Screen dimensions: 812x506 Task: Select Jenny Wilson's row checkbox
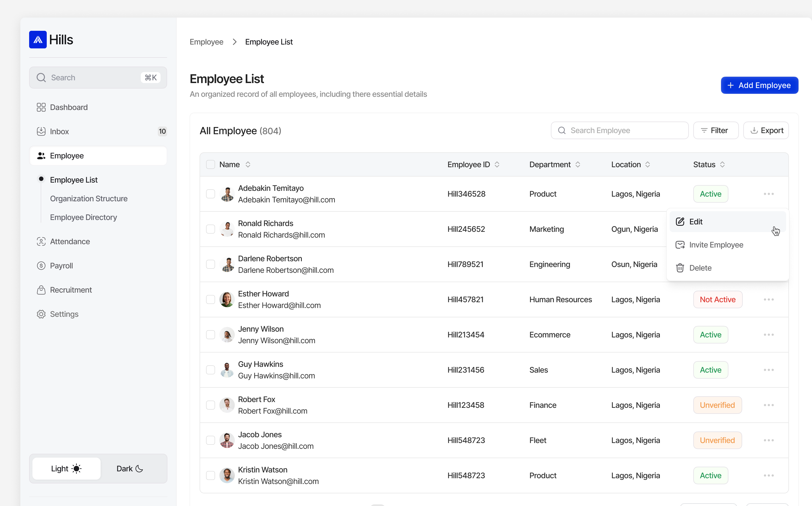(x=210, y=334)
